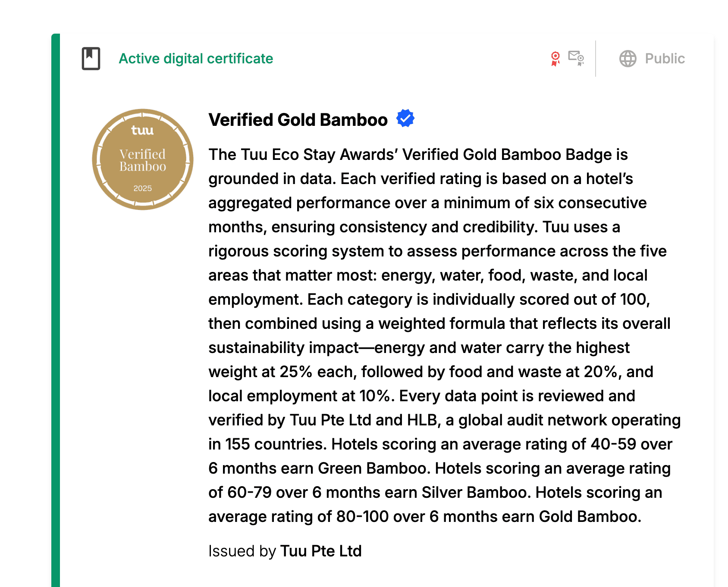Image resolution: width=728 pixels, height=587 pixels.
Task: Click the envelope with ribbon icon
Action: coord(576,58)
